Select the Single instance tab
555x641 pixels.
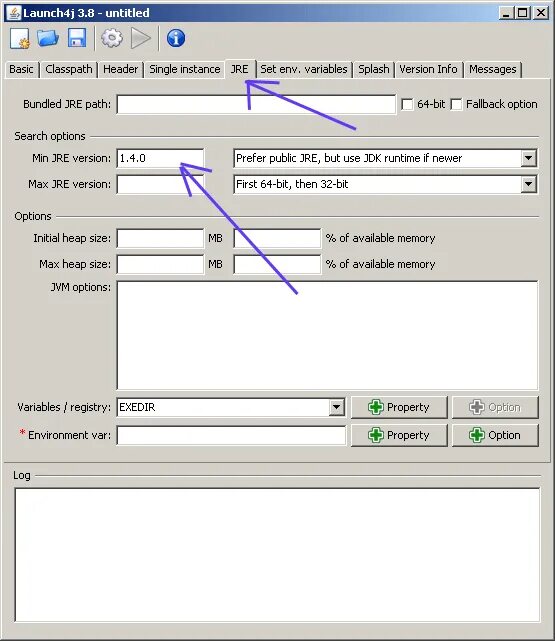(185, 69)
